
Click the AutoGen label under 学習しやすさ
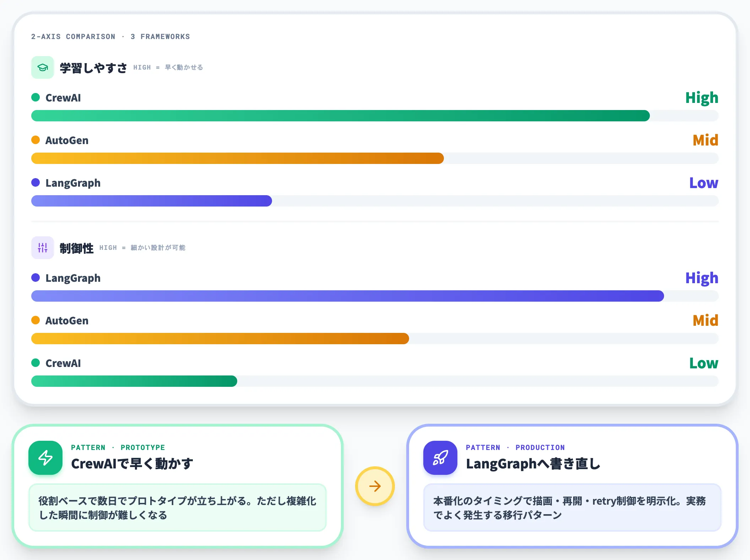[67, 140]
